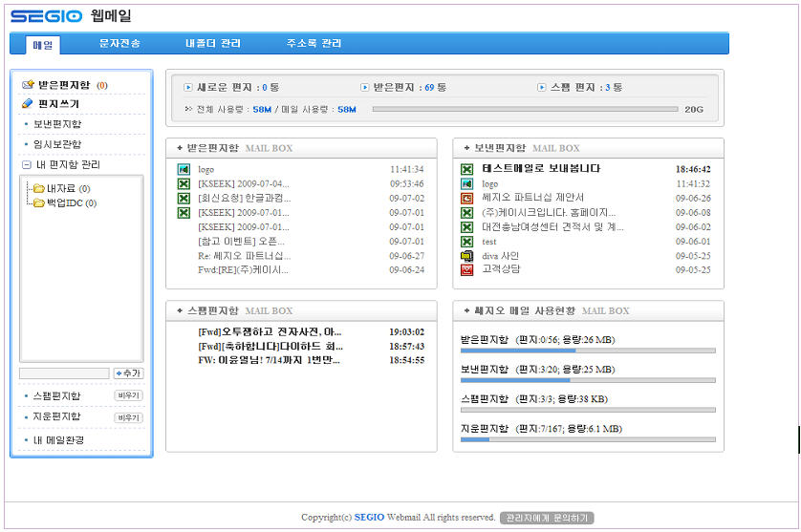Empty the spam box with 비우기
This screenshot has width=801, height=532.
(x=128, y=395)
